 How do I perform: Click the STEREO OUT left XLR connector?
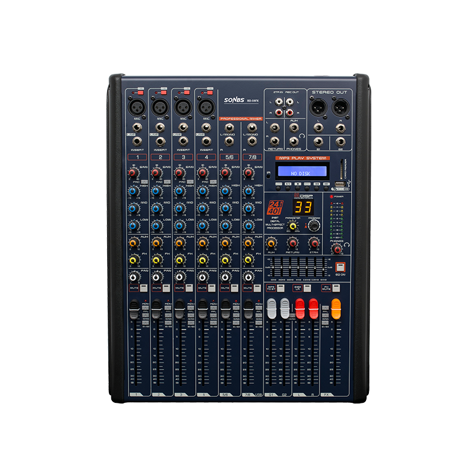point(319,108)
